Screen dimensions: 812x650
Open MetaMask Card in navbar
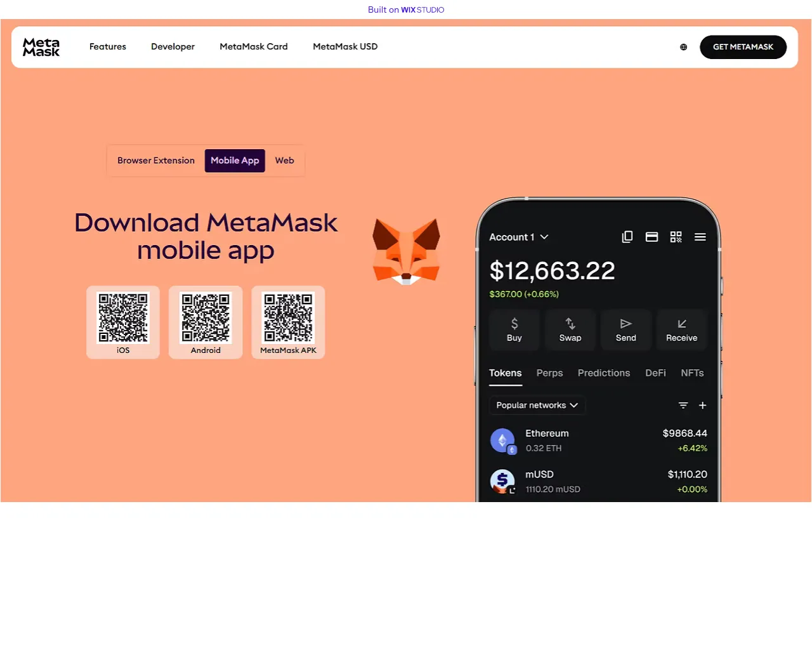click(x=254, y=47)
